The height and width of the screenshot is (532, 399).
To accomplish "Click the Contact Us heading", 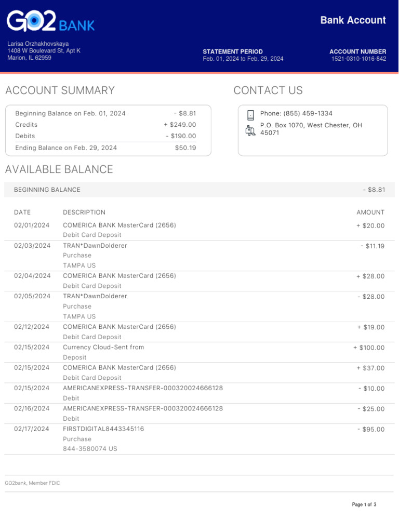I will pos(268,90).
